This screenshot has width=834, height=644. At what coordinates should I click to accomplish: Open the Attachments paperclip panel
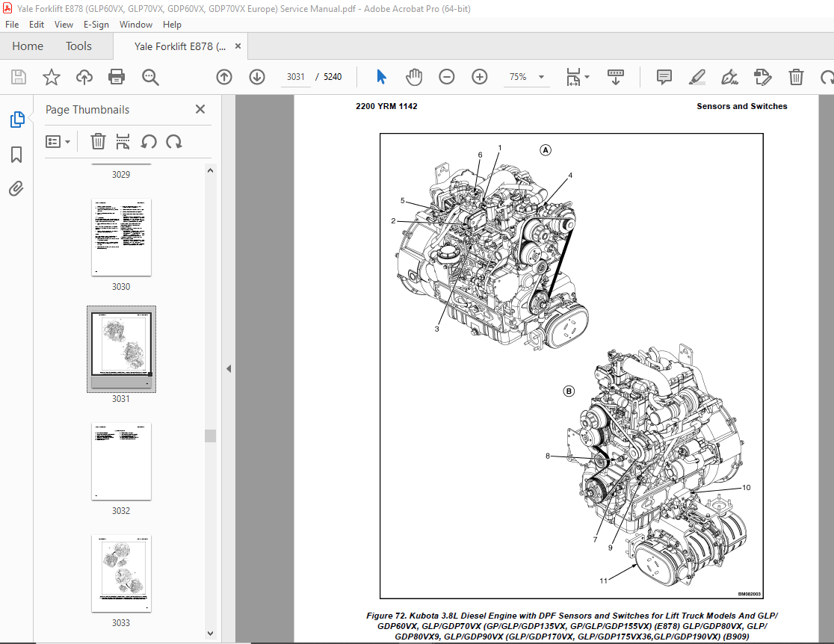click(16, 189)
